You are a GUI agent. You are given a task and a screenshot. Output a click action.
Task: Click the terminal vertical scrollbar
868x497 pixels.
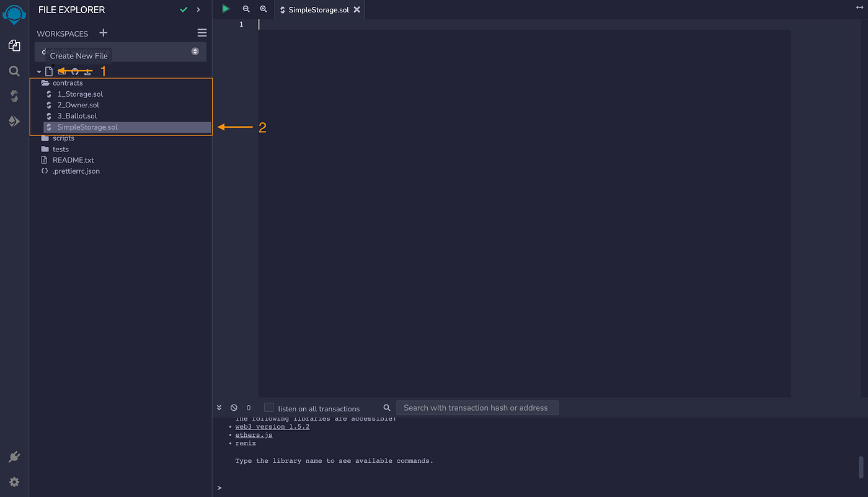[x=861, y=467]
